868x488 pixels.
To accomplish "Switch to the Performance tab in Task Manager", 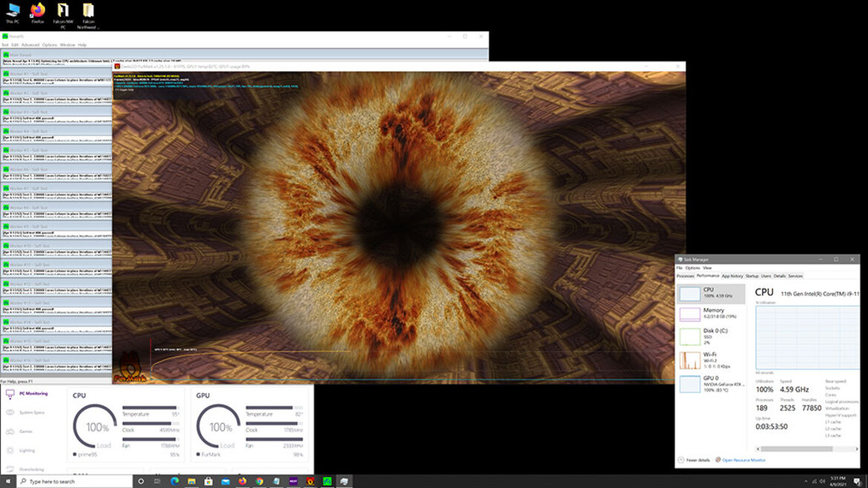I will pyautogui.click(x=708, y=276).
